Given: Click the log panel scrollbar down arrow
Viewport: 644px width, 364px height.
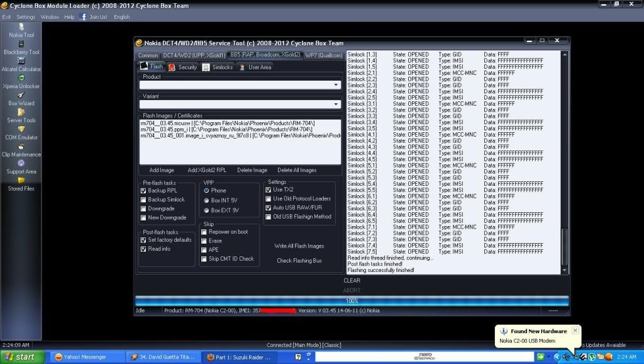Looking at the screenshot, I should [x=565, y=271].
